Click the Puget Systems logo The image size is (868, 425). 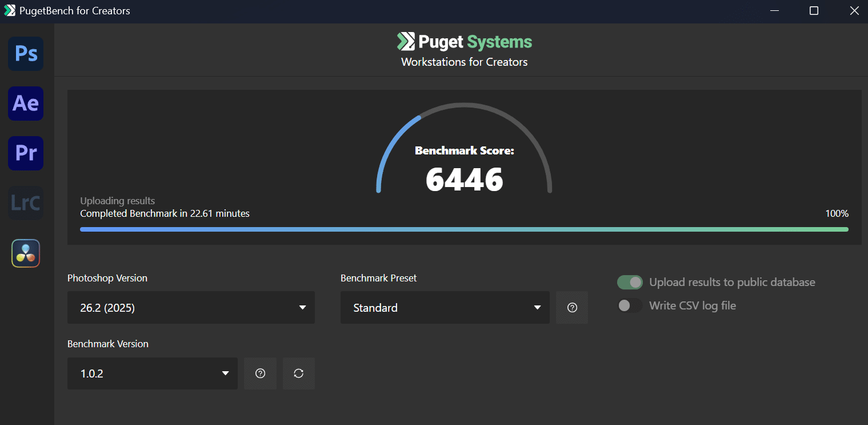465,42
